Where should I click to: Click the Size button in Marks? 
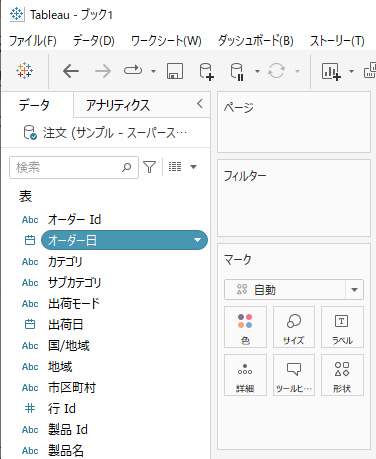pos(294,327)
